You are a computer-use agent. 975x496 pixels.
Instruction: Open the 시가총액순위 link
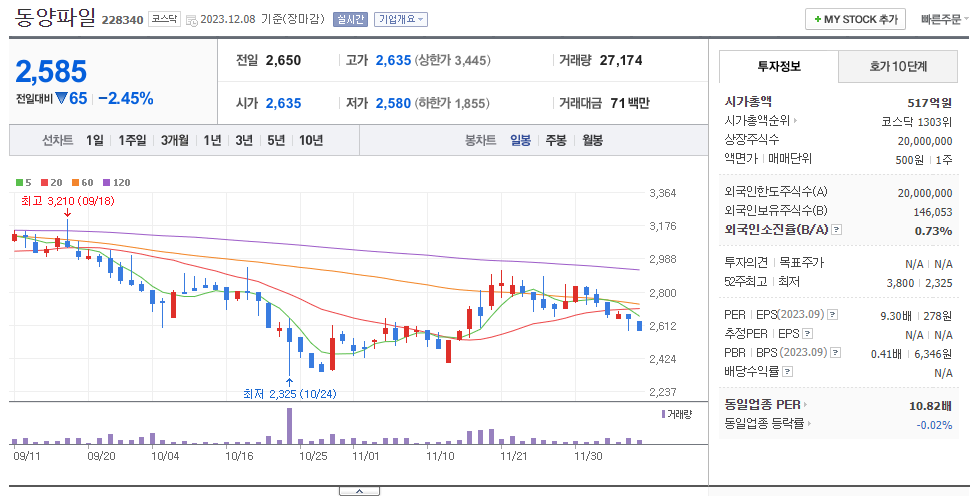tap(760, 121)
